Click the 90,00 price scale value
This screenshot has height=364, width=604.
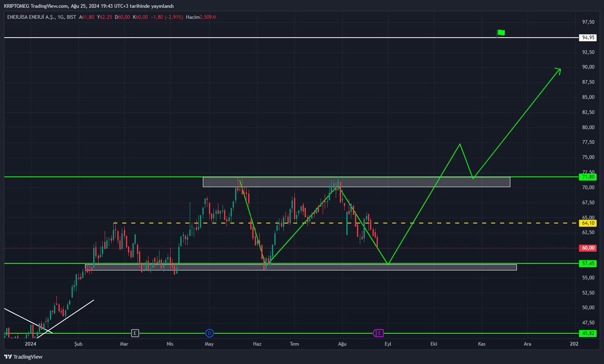coord(588,67)
